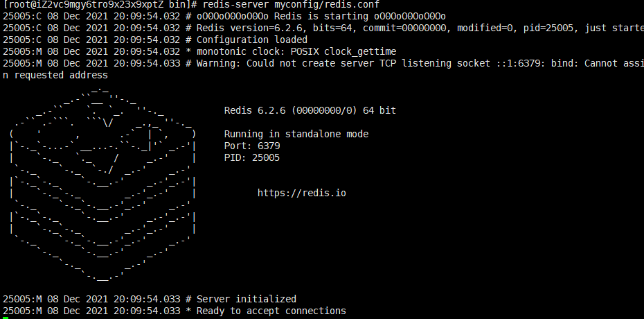The image size is (644, 319).
Task: Click the redis-server myconfig/redis.conf command text
Action: click(x=291, y=5)
